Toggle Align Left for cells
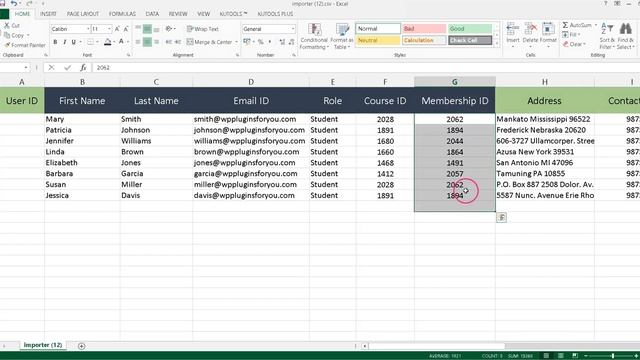Image resolution: width=640 pixels, height=360 pixels. coord(138,42)
